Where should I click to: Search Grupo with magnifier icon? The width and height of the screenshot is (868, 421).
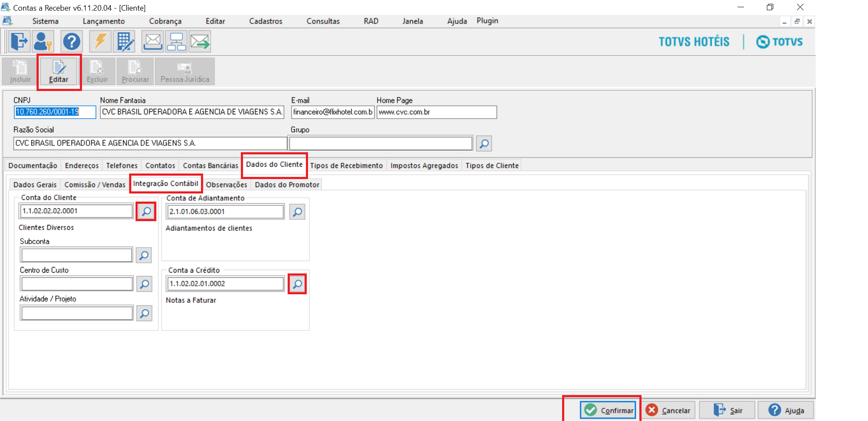point(484,143)
